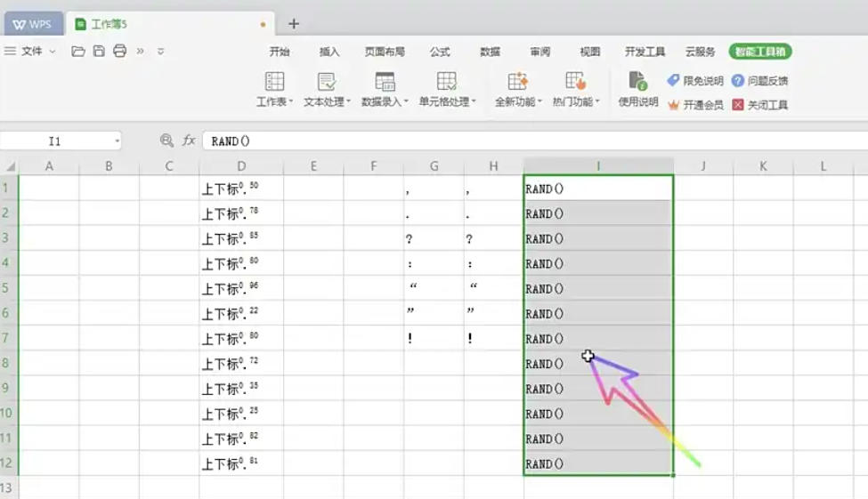Expand the 文件 menu dropdown arrow
868x499 pixels.
53,52
